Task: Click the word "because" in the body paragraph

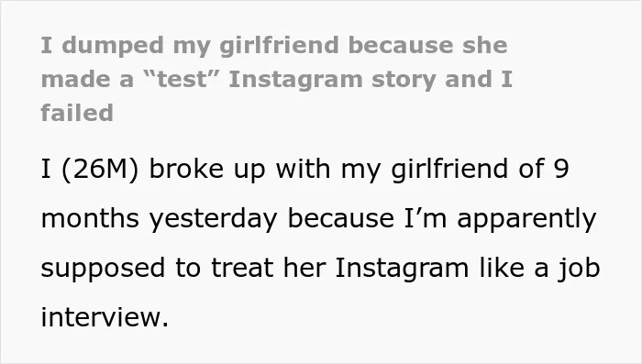Action: point(340,218)
